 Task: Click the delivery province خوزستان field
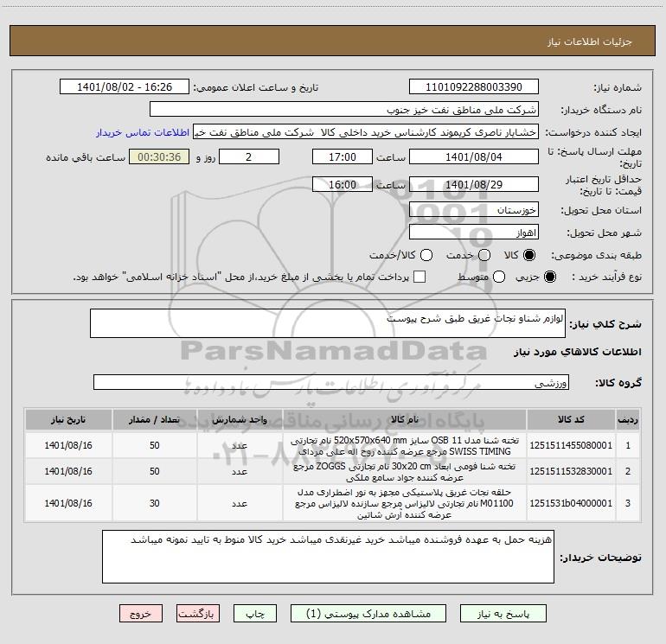click(x=474, y=210)
